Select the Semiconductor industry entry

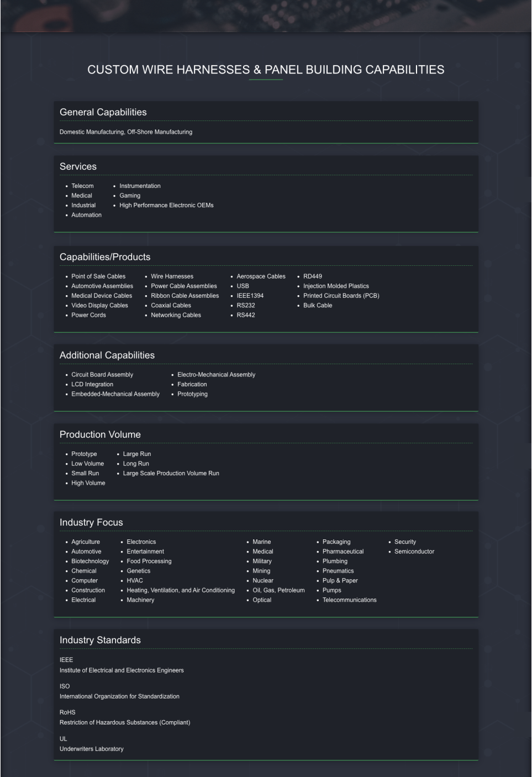pos(414,552)
